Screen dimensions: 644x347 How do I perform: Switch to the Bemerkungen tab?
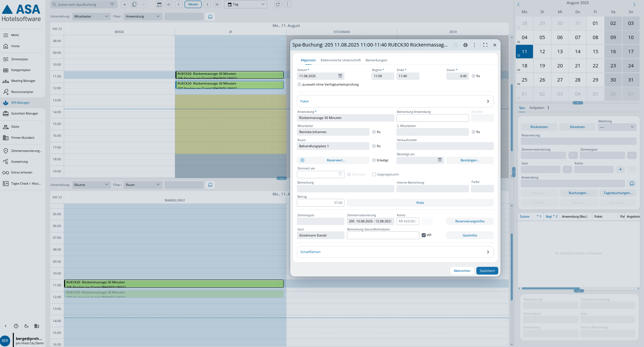point(376,60)
